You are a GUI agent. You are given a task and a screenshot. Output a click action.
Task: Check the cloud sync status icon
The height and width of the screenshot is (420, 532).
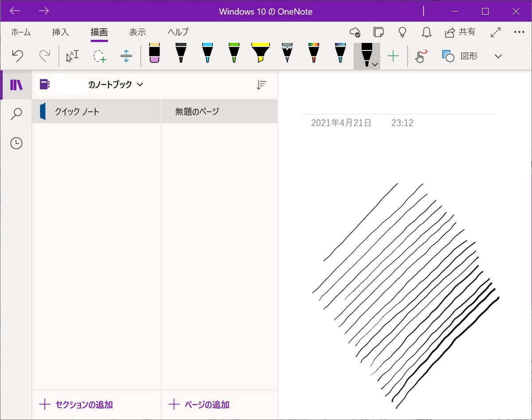click(x=355, y=32)
